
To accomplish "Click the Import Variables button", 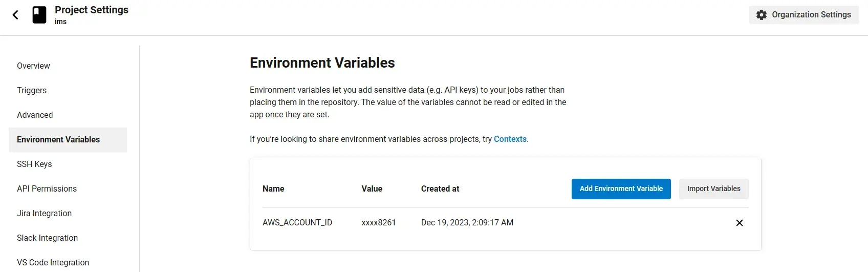I will coord(713,189).
